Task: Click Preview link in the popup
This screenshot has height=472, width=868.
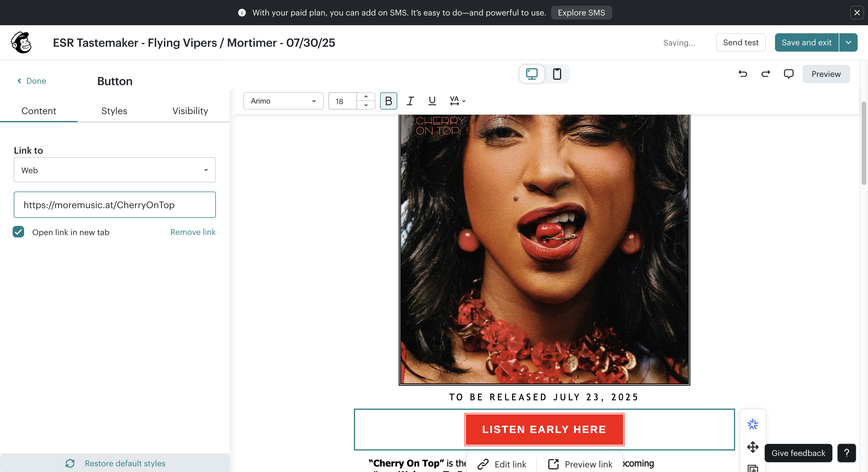Action: point(580,464)
